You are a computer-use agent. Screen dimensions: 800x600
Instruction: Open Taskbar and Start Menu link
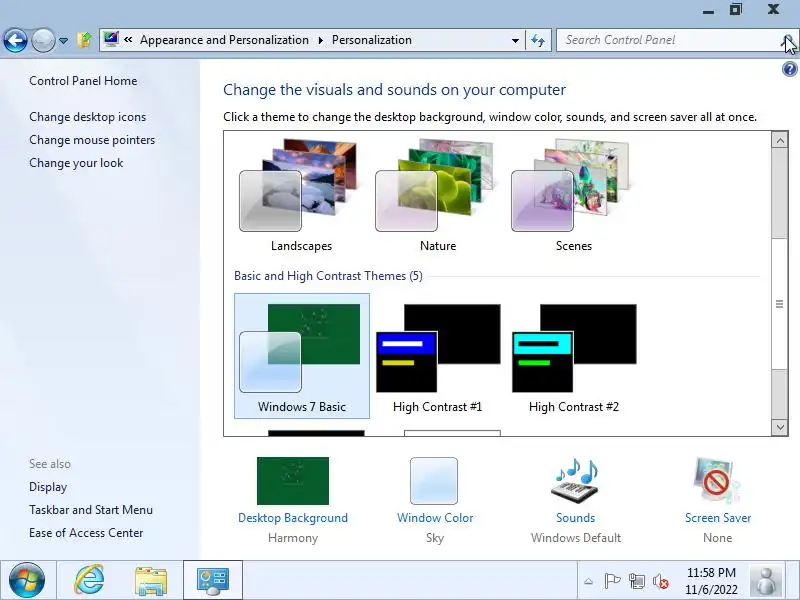91,510
